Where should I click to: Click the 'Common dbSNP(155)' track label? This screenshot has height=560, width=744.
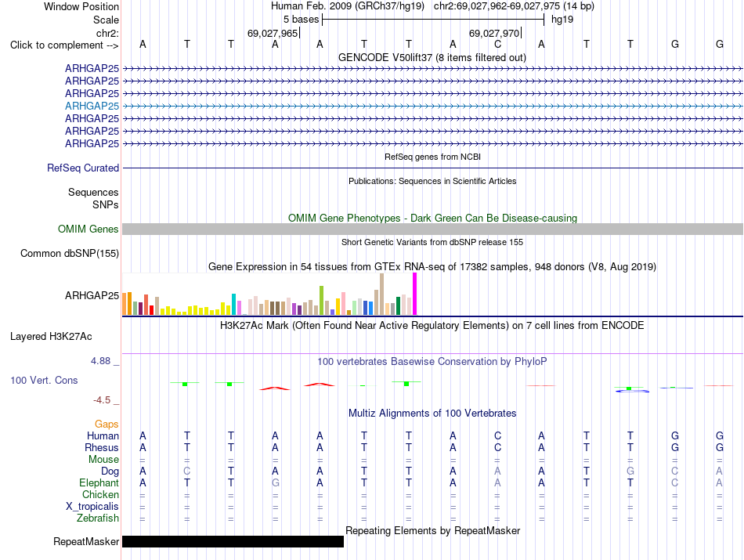(x=70, y=254)
